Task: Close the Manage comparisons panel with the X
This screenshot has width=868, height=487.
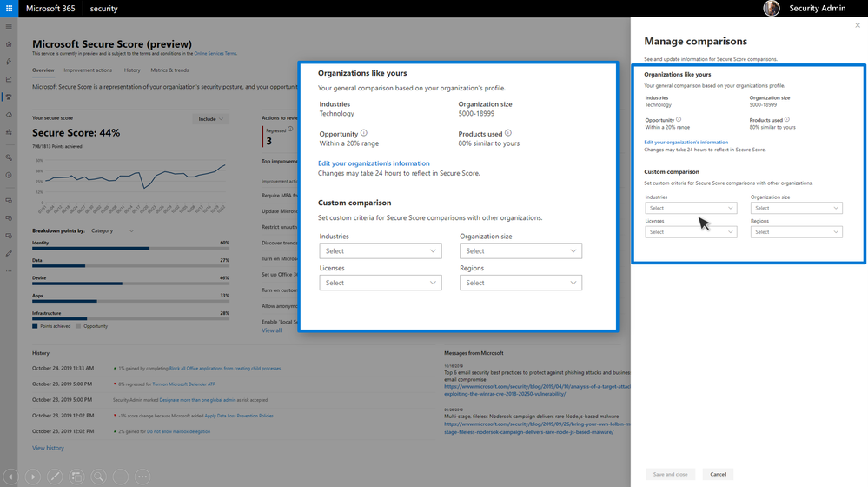Action: [858, 25]
